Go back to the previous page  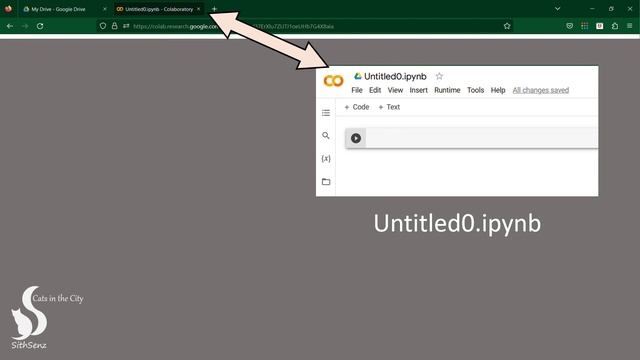point(10,26)
